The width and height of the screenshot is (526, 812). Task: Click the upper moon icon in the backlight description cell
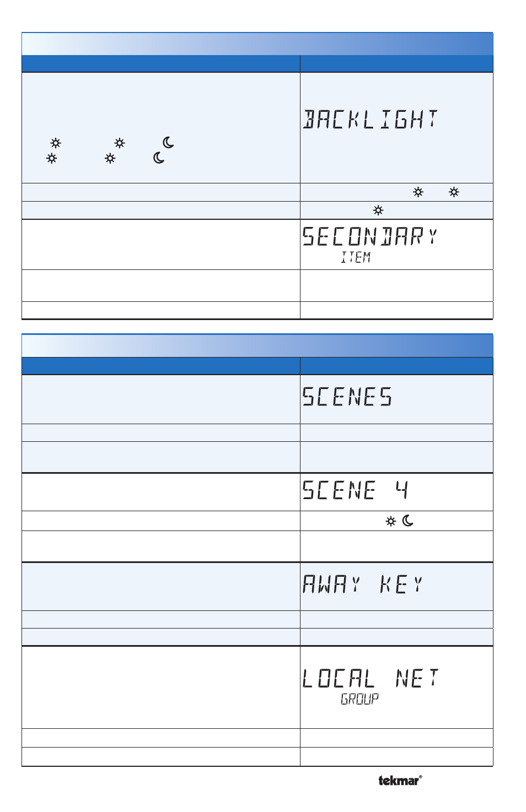pyautogui.click(x=168, y=143)
